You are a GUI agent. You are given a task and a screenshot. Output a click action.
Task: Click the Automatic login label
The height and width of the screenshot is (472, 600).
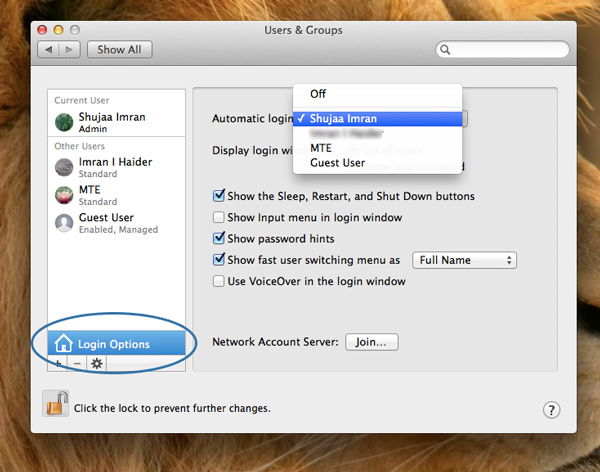[253, 118]
